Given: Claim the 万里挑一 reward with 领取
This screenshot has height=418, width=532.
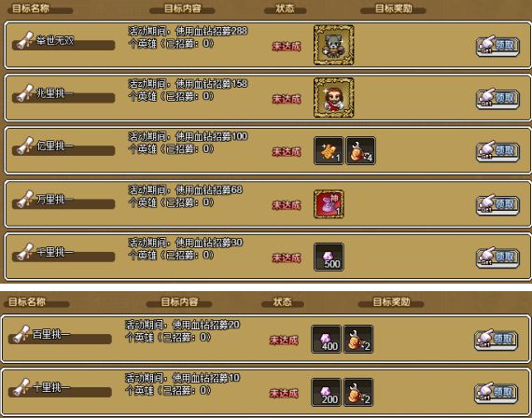Looking at the screenshot, I should click(497, 204).
